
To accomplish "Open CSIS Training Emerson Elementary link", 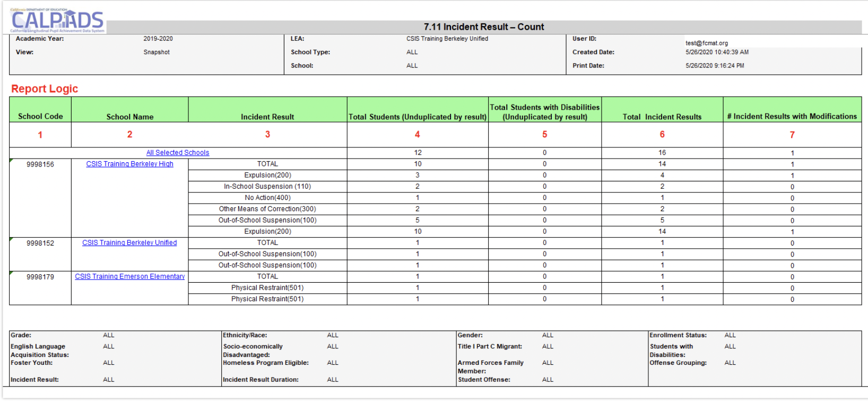I will coord(130,276).
